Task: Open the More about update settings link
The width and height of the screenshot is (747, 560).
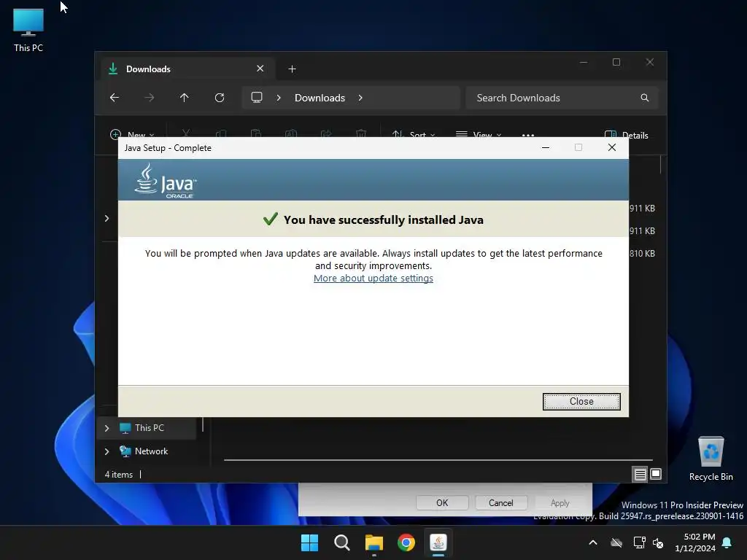Action: pos(373,278)
